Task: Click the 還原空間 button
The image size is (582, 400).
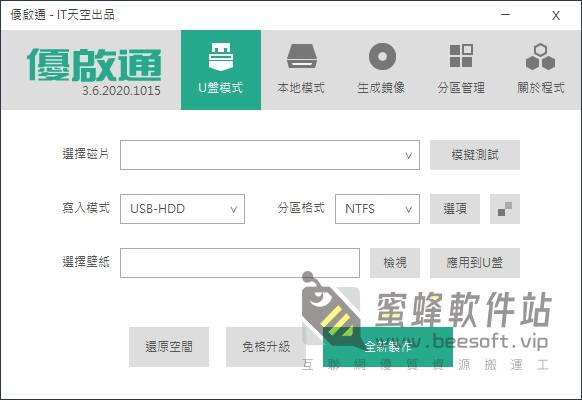Action: click(x=169, y=347)
